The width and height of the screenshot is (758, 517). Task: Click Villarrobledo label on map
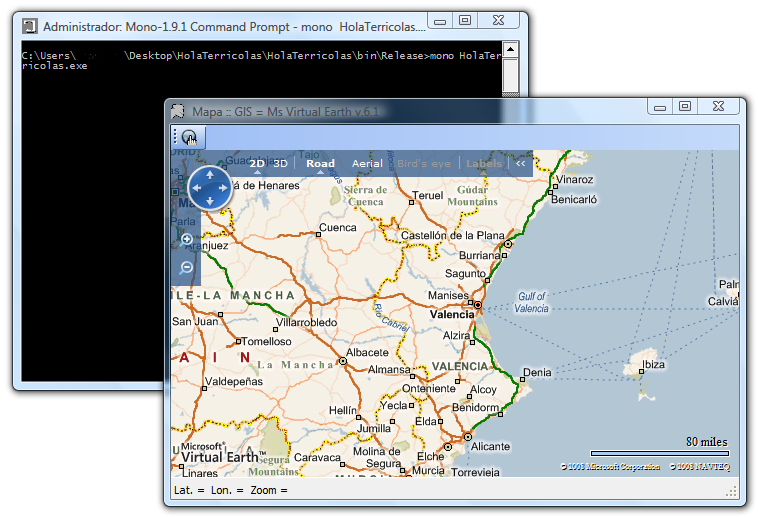[306, 322]
